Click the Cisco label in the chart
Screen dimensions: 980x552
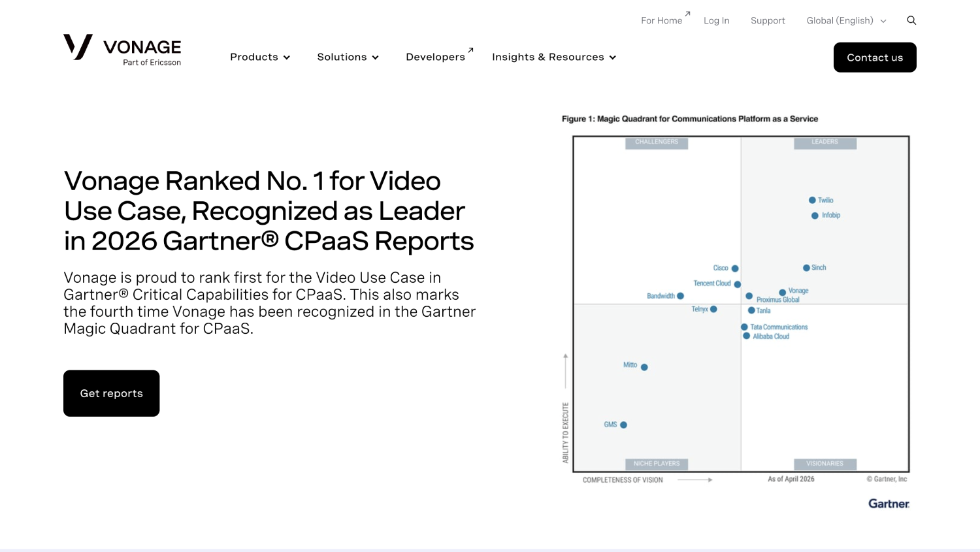tap(721, 268)
